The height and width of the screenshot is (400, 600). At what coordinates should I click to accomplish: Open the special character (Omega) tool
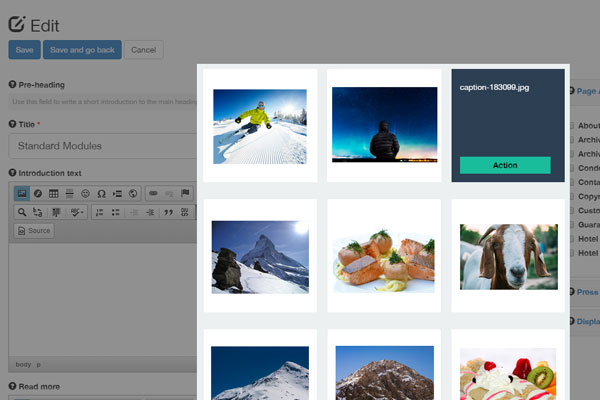[101, 193]
